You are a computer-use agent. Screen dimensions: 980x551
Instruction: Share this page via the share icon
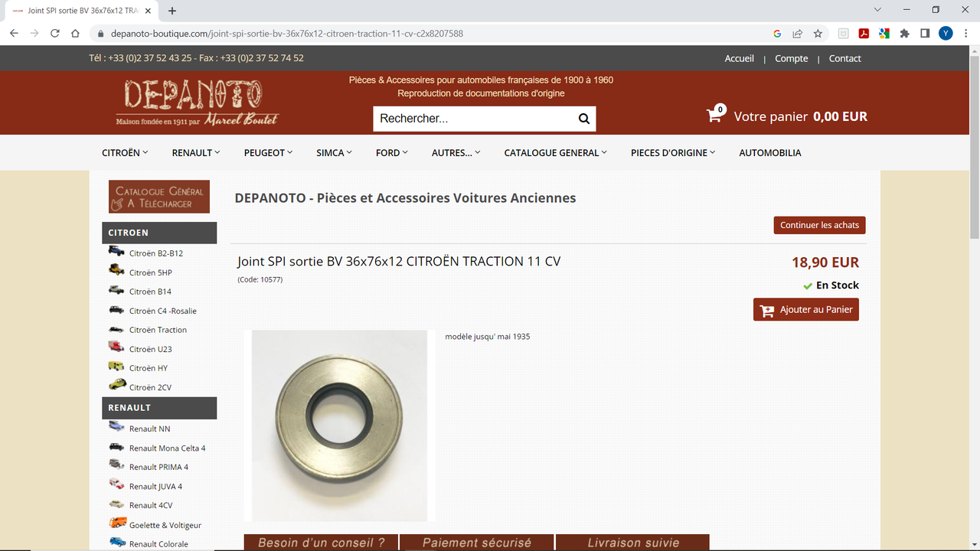[x=797, y=34]
